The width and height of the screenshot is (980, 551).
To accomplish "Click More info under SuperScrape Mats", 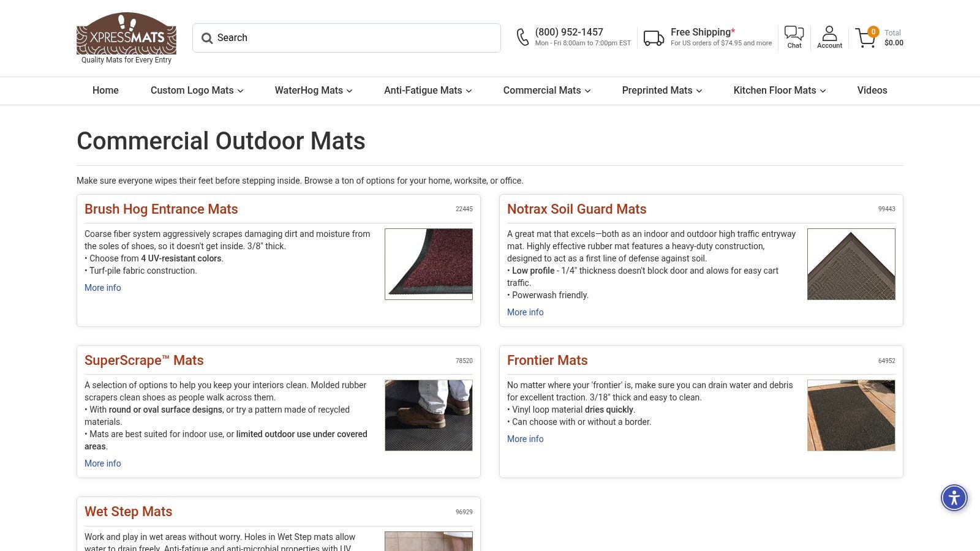I will click(x=103, y=463).
